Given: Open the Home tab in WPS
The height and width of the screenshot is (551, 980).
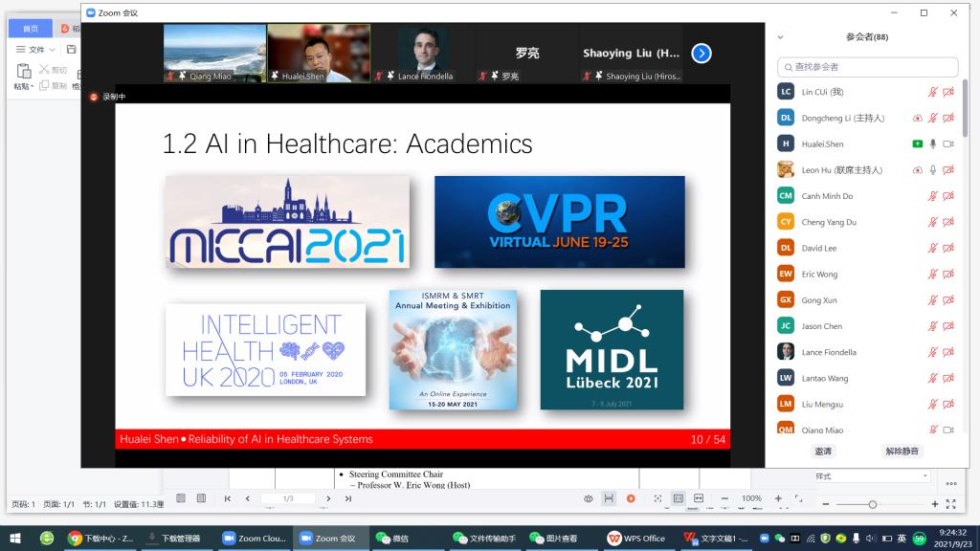Looking at the screenshot, I should [x=30, y=28].
